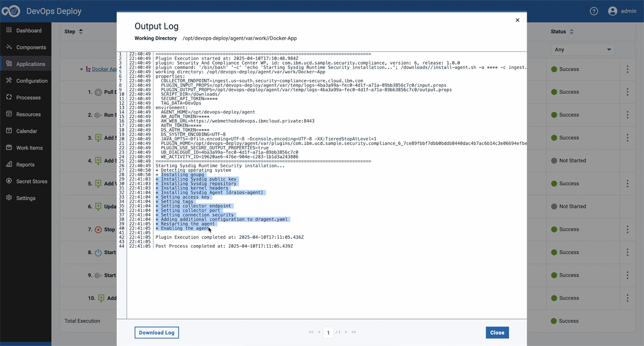The image size is (644, 346).
Task: Open the Configuration wrench icon
Action: (9, 80)
